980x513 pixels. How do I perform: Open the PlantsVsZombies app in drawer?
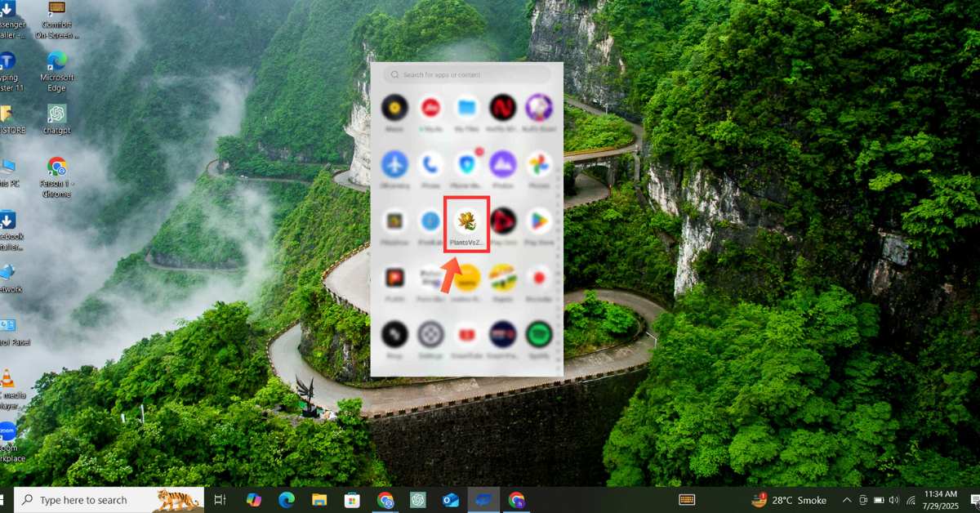coord(467,221)
